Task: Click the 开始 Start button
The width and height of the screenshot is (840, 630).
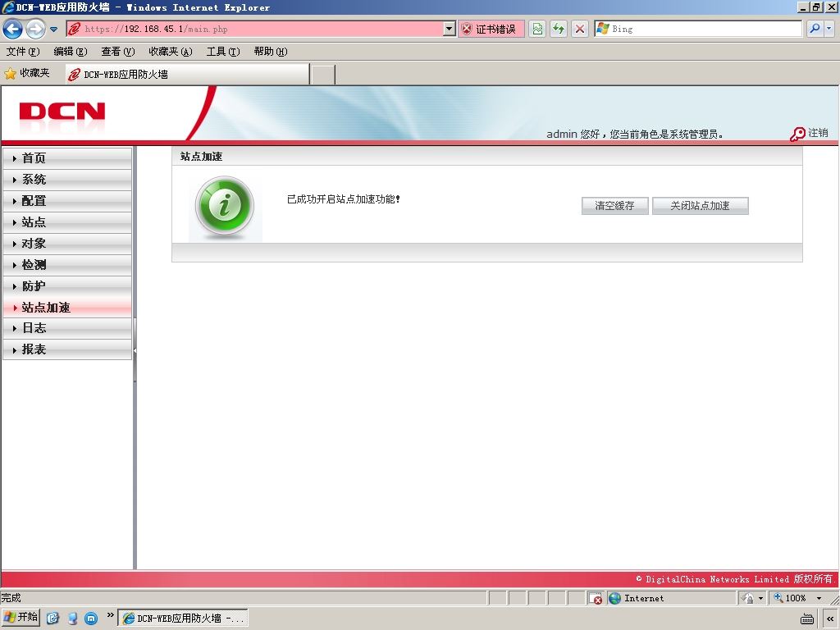Action: (x=21, y=618)
